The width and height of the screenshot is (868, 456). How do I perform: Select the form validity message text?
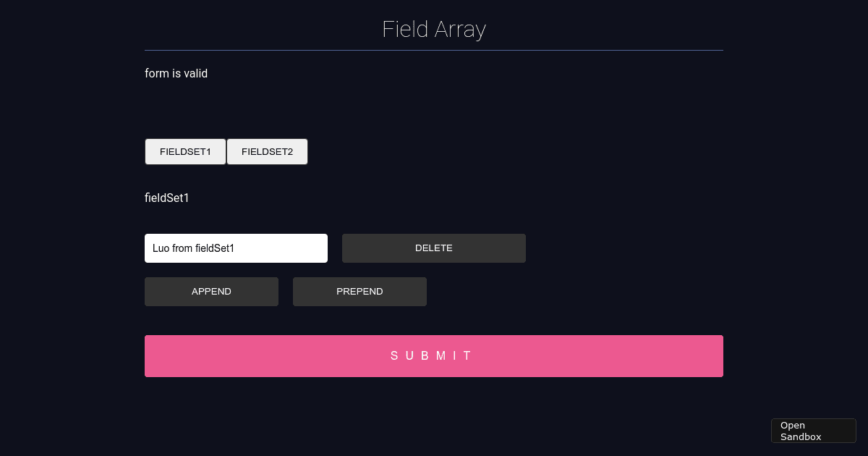[176, 73]
